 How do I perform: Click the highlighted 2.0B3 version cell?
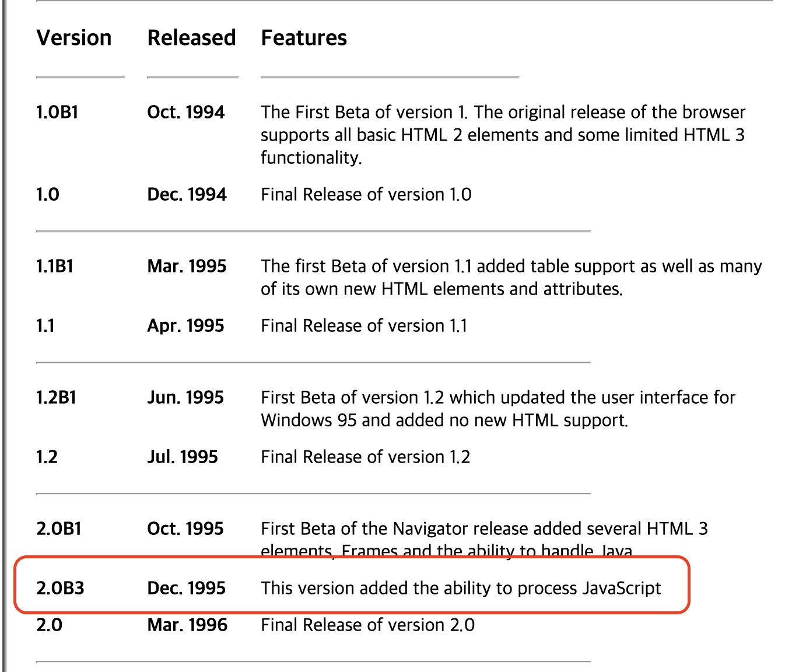[60, 588]
